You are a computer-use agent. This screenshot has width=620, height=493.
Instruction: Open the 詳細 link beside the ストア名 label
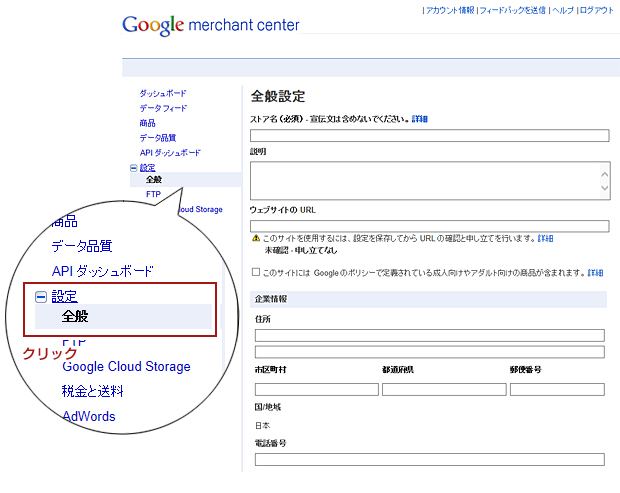(x=420, y=119)
